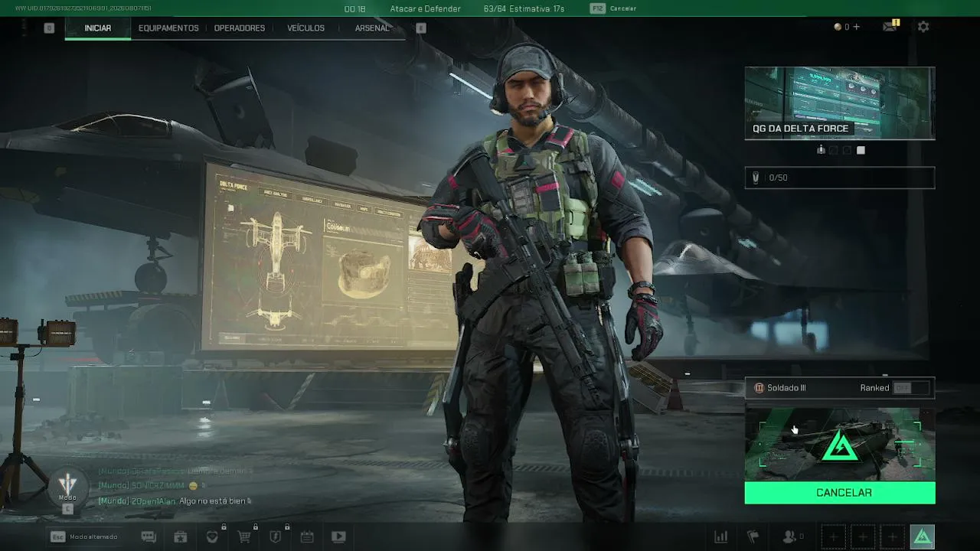
Task: Select the ARSENAL tab
Action: (x=372, y=28)
